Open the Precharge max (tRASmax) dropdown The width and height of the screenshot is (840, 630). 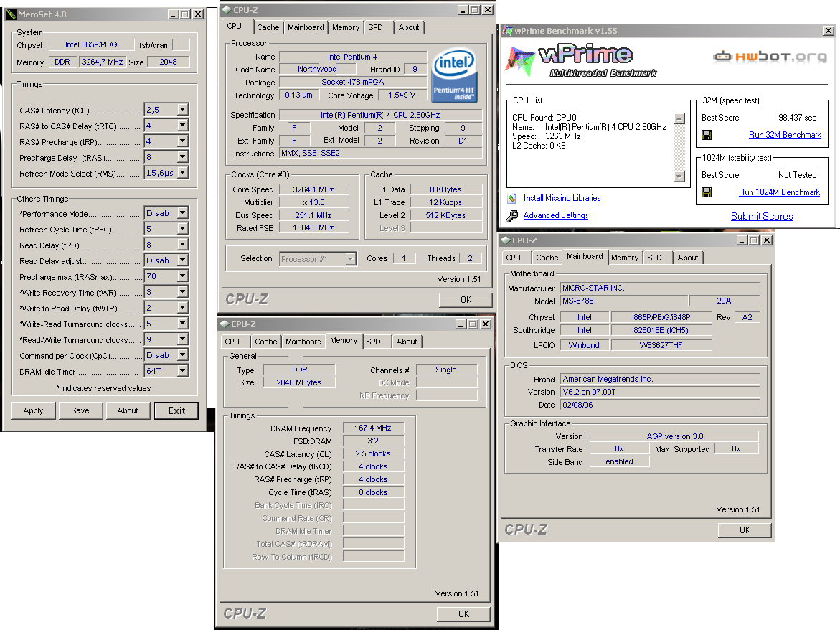click(183, 276)
